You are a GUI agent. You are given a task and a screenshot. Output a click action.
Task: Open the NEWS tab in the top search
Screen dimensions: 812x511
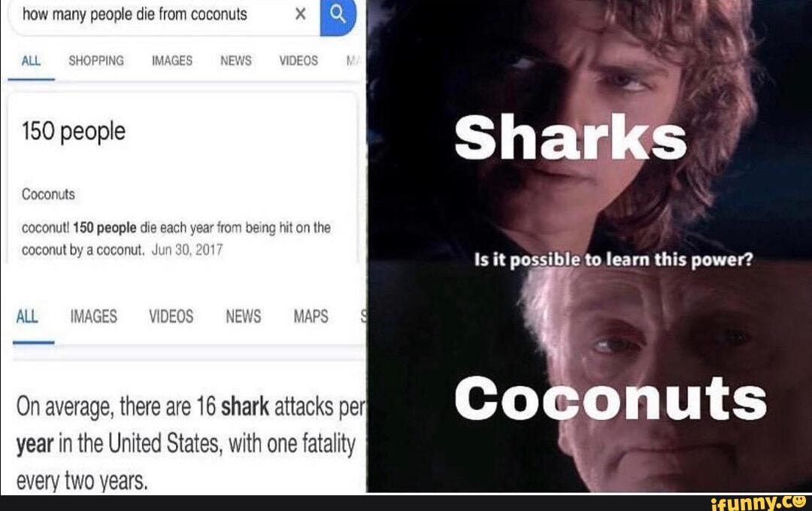[235, 61]
